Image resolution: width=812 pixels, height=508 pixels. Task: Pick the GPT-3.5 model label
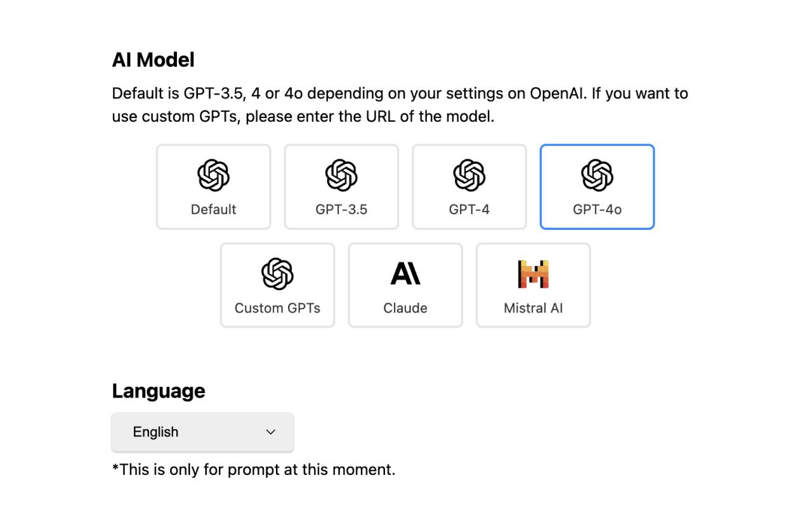coord(341,210)
